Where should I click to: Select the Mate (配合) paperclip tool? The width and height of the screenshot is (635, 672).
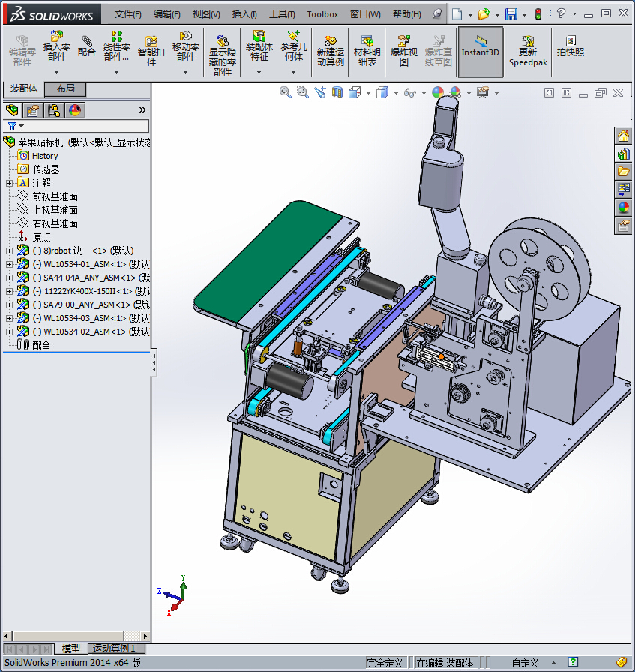coord(86,46)
